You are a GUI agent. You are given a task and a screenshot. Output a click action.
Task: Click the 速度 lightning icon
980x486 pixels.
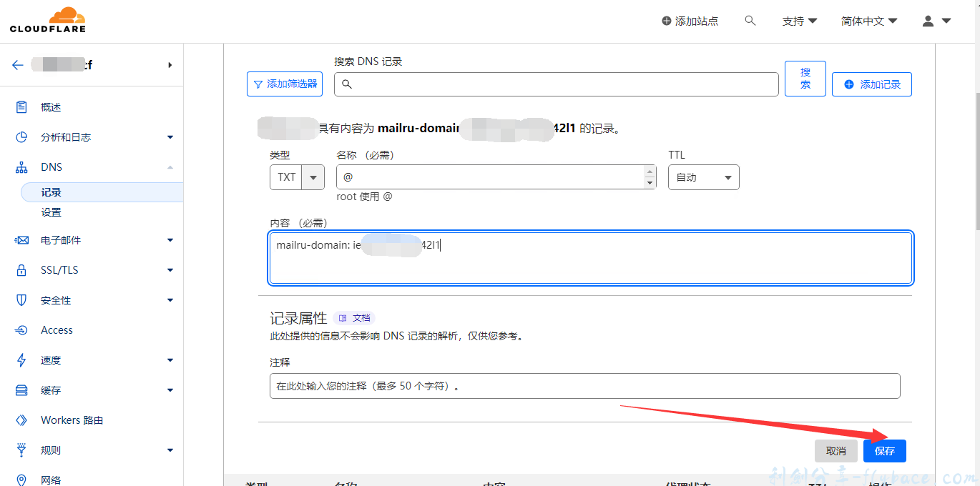point(20,359)
